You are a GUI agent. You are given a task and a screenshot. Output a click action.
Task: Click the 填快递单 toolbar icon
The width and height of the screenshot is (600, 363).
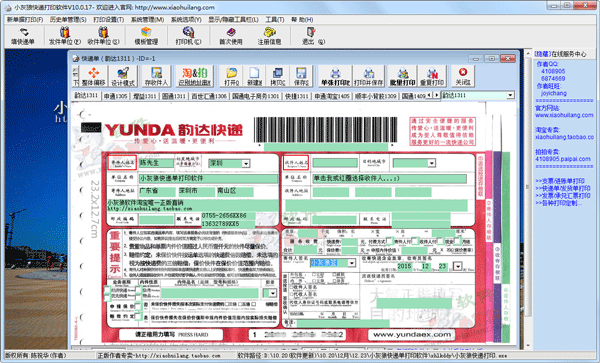24,36
